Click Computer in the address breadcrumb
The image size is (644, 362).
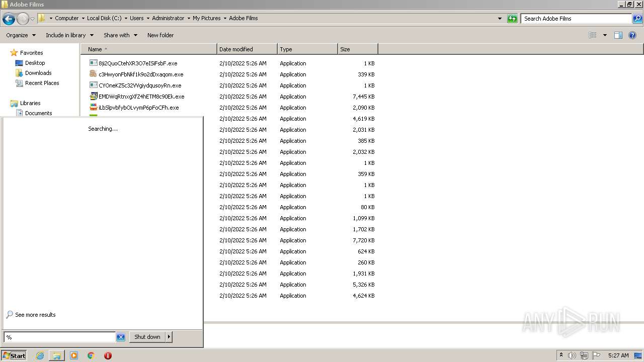point(66,18)
